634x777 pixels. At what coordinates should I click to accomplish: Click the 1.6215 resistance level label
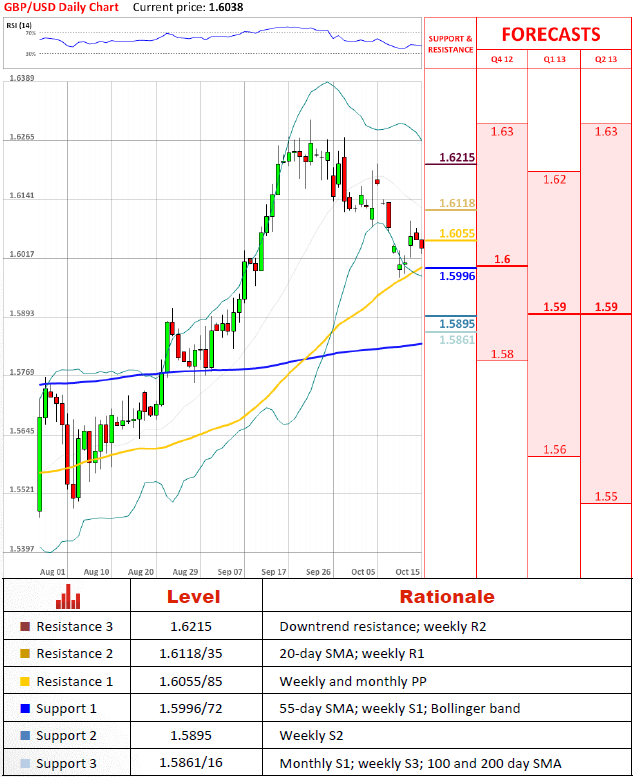[x=456, y=158]
